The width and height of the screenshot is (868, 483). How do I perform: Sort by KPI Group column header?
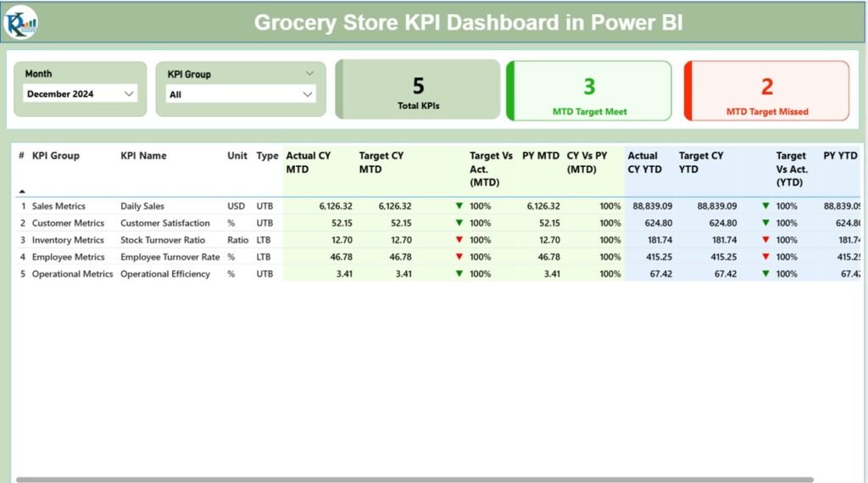point(55,156)
